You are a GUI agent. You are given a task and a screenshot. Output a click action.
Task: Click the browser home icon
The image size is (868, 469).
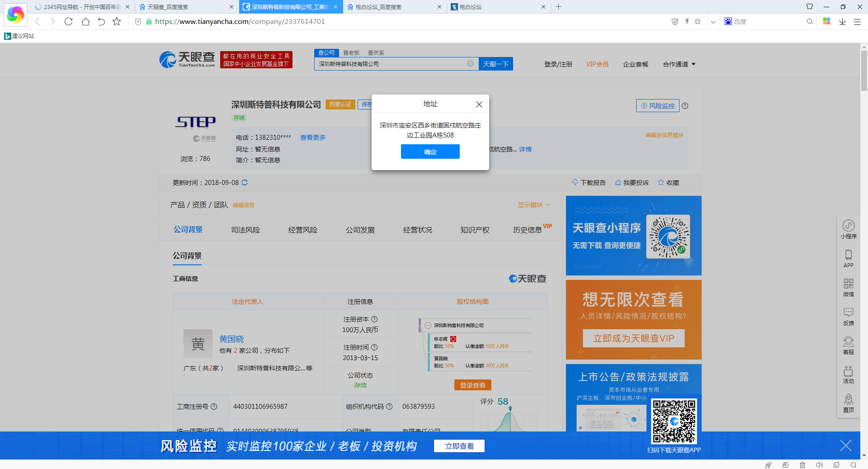pyautogui.click(x=85, y=22)
